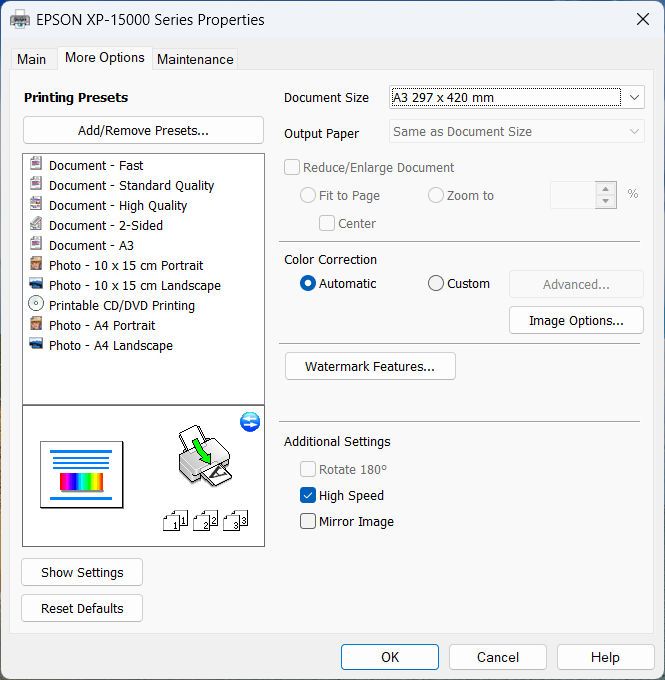This screenshot has height=680, width=665.
Task: Click the Document - High Quality preset icon
Action: point(36,203)
